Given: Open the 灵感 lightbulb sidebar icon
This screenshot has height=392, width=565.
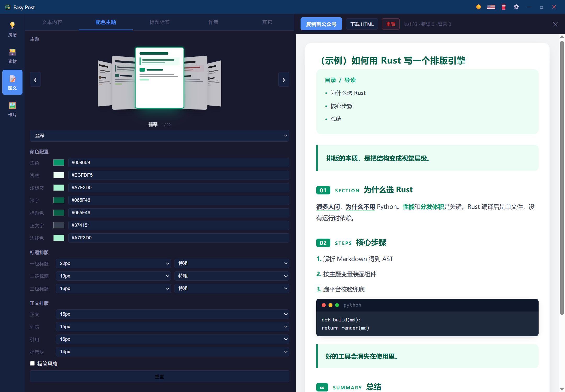Looking at the screenshot, I should (x=12, y=29).
